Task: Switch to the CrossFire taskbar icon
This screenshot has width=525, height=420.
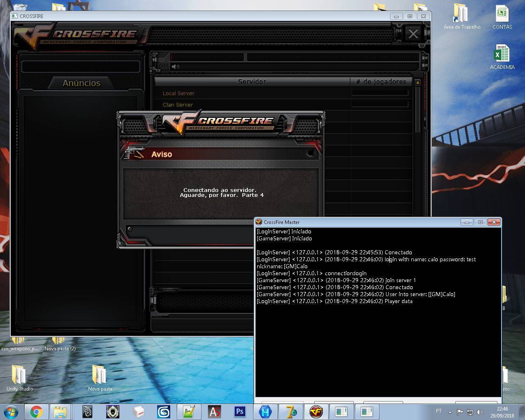Action: tap(316, 411)
